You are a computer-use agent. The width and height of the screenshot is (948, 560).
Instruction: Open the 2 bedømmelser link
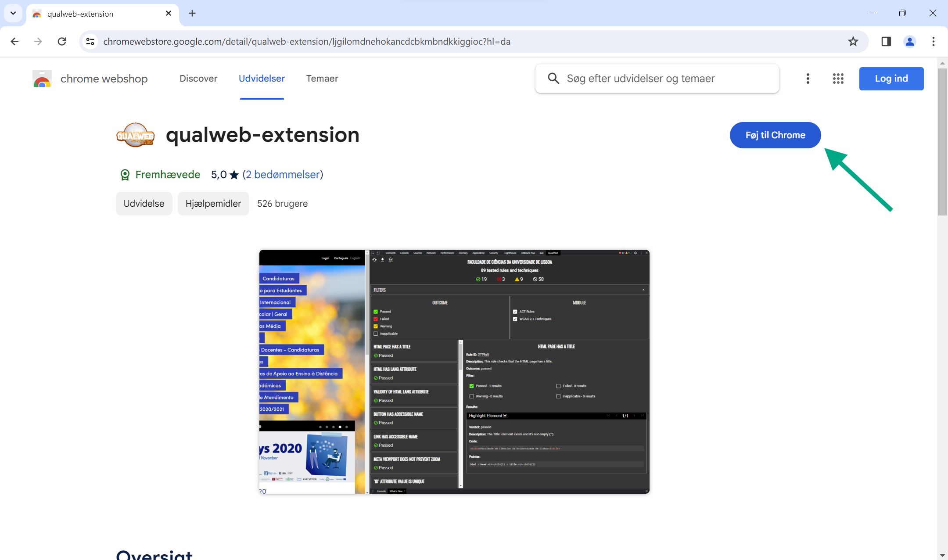283,175
